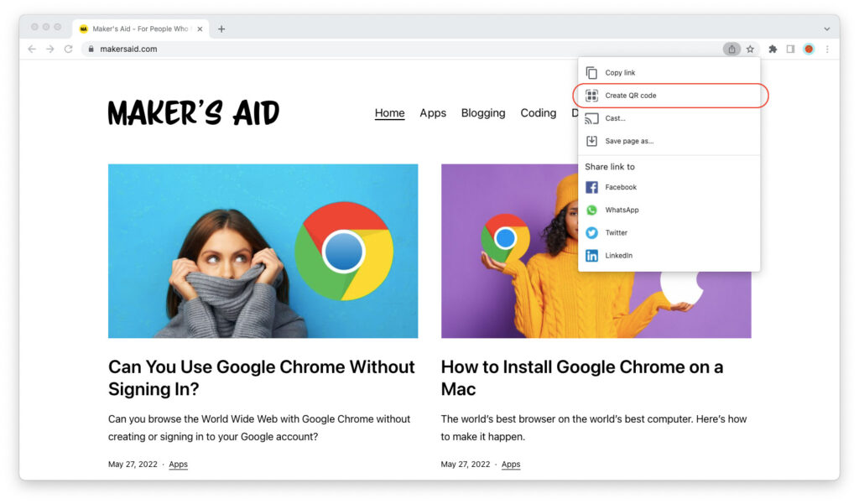Open the Coding navigation link
The height and width of the screenshot is (504, 859).
pyautogui.click(x=538, y=113)
